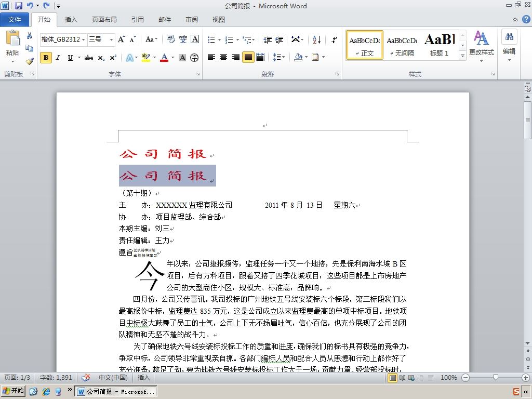Viewport: 532px width, 399px height.
Task: Toggle Bold formatting button
Action: click(46, 58)
